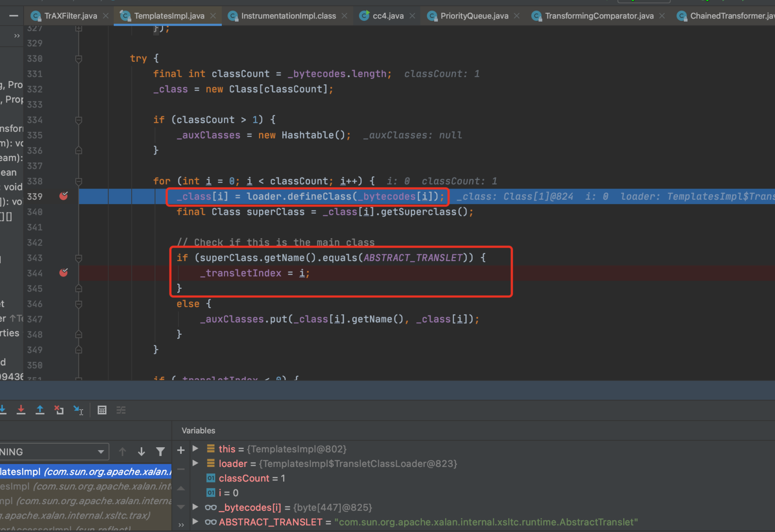Collapse the try block fold on line 330
The width and height of the screenshot is (775, 532).
pyautogui.click(x=79, y=59)
